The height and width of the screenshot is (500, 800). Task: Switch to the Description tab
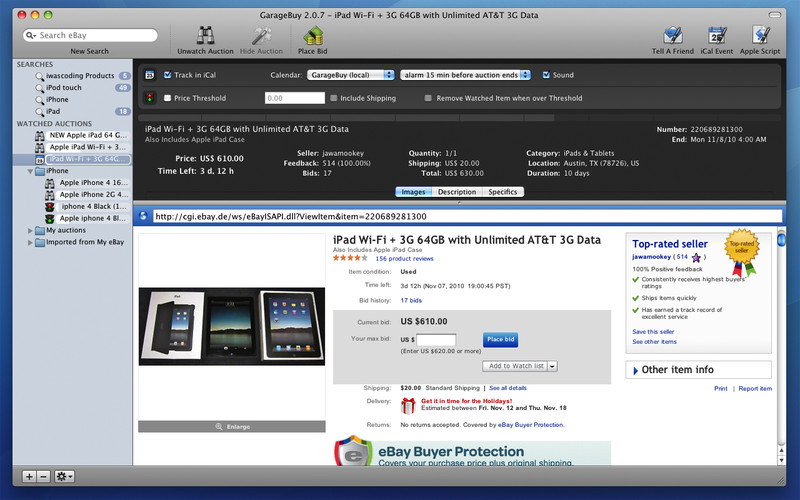point(456,191)
